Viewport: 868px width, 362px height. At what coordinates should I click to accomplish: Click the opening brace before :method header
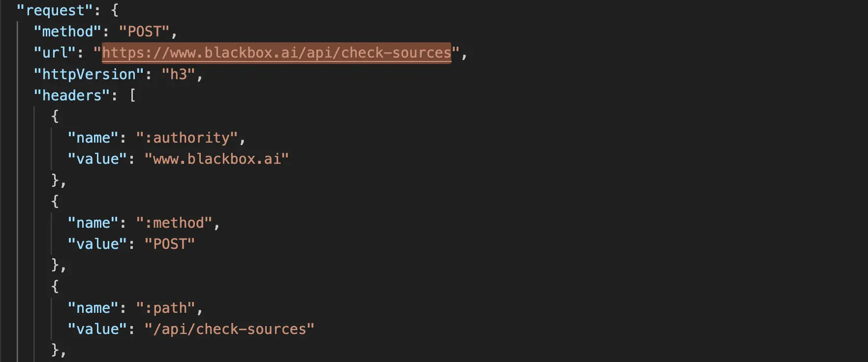55,202
